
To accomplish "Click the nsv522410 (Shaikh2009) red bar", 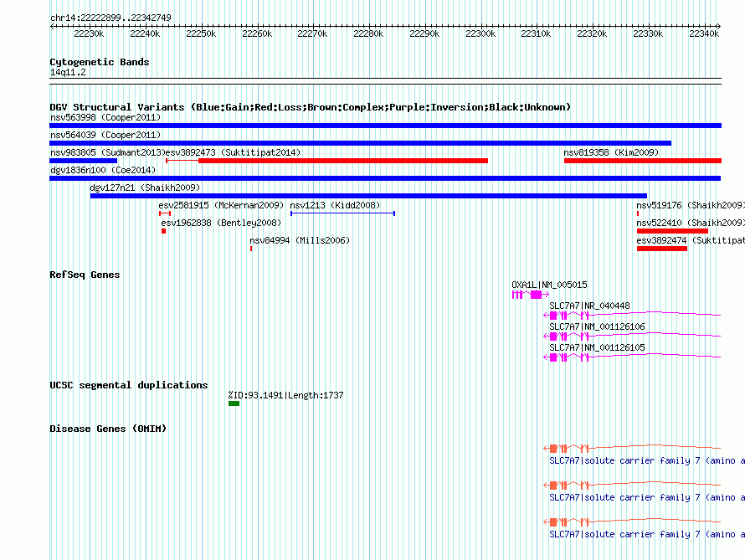I will pyautogui.click(x=672, y=231).
